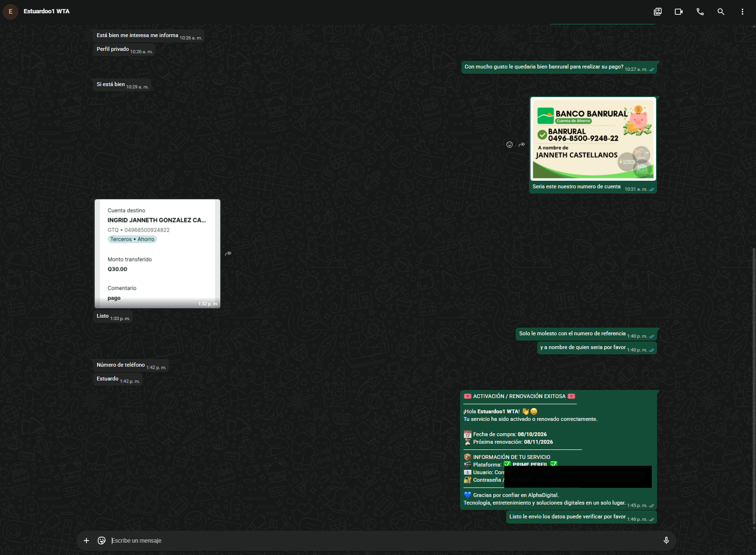React with emoji to Banrural image message
This screenshot has width=756, height=555.
(x=510, y=145)
